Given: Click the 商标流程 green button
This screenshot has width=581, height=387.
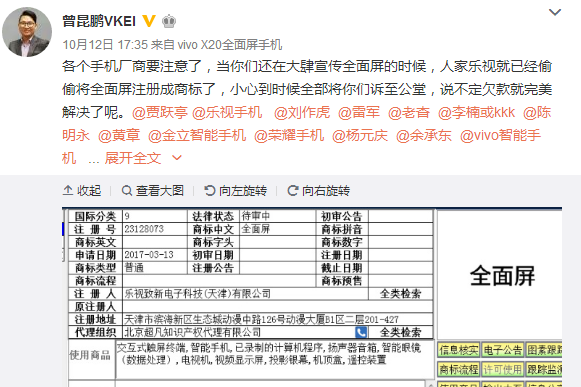Looking at the screenshot, I should pos(458,369).
